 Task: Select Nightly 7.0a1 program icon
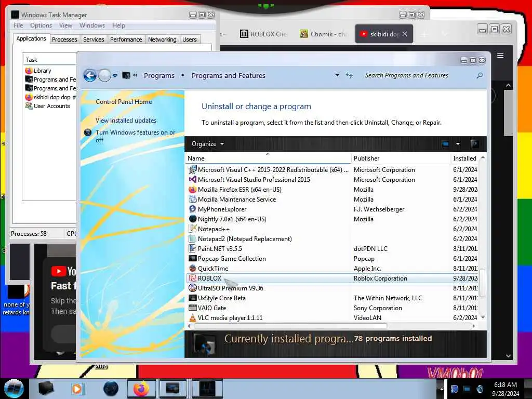[x=192, y=219]
